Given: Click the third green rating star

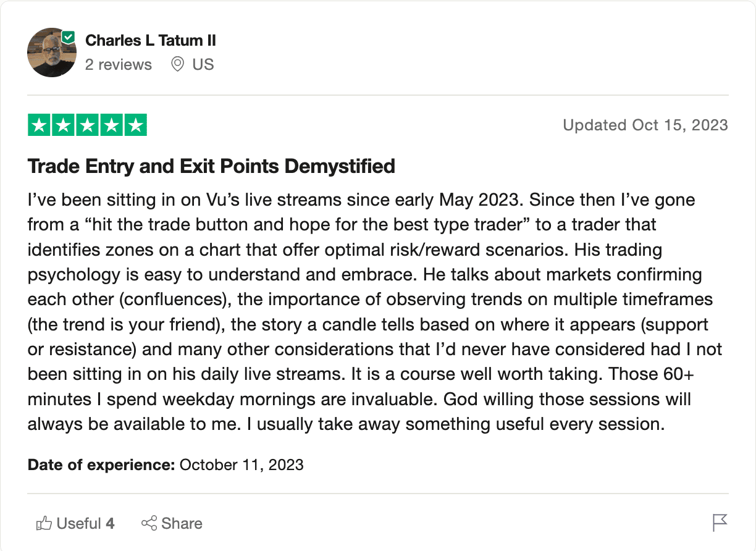Looking at the screenshot, I should 88,125.
